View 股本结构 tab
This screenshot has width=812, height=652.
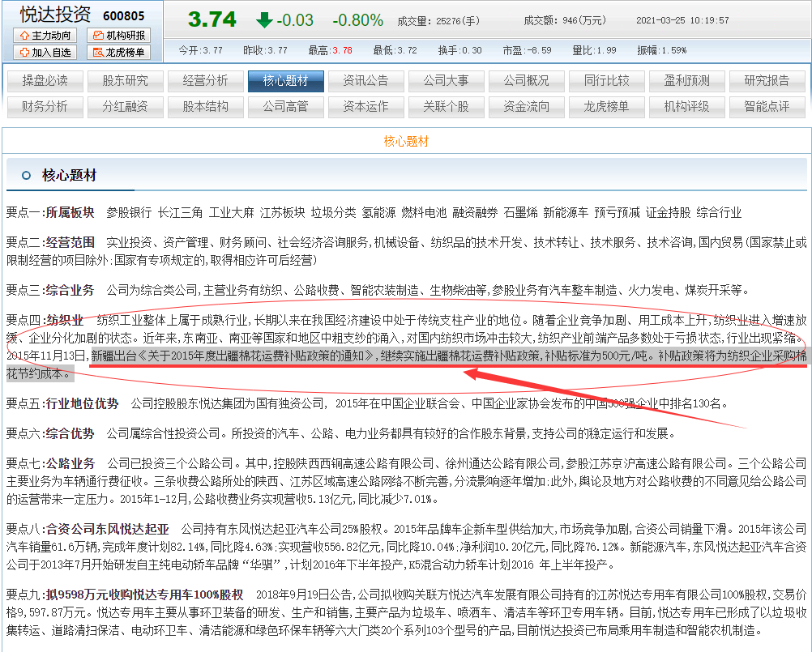(206, 107)
